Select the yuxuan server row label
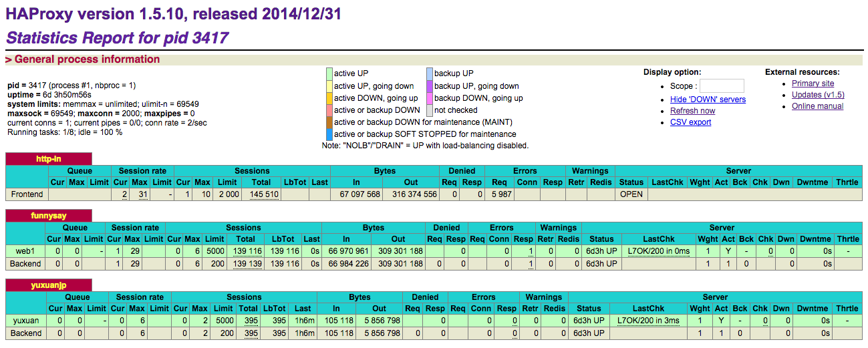The height and width of the screenshot is (348, 868). (x=27, y=320)
